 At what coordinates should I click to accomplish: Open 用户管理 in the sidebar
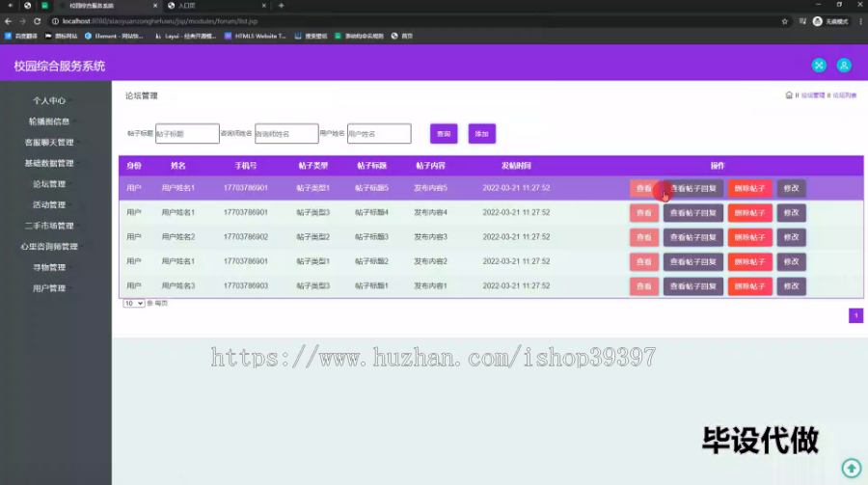tap(49, 288)
